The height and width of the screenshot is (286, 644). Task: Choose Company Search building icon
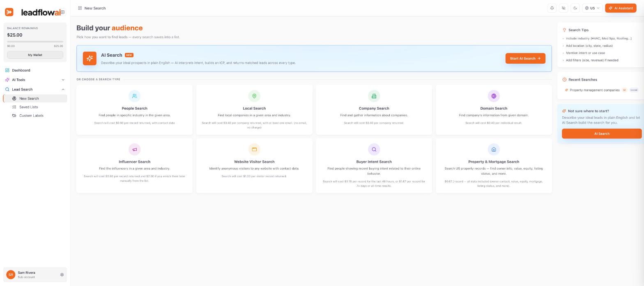point(374,96)
